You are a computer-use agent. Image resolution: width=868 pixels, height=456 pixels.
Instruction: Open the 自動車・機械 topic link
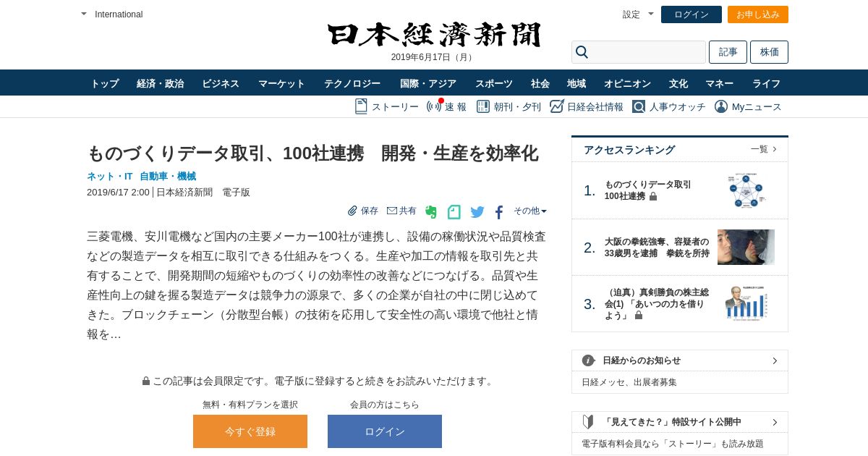pos(168,176)
